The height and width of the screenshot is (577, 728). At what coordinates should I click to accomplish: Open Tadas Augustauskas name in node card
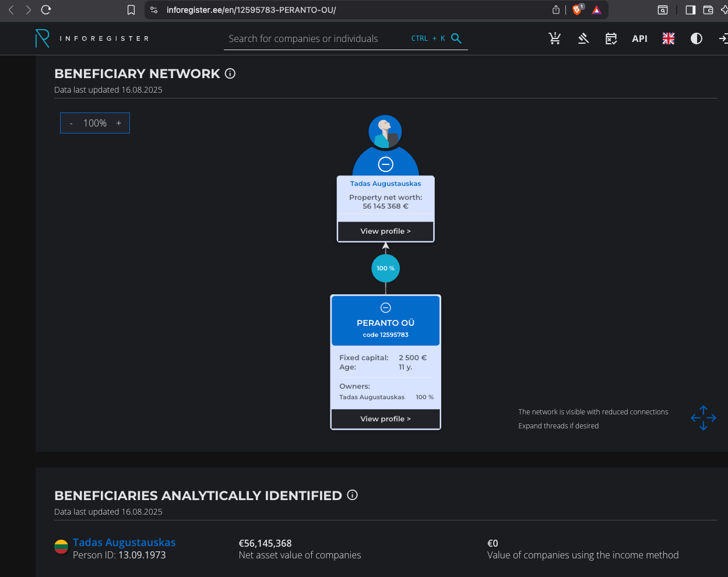click(385, 184)
